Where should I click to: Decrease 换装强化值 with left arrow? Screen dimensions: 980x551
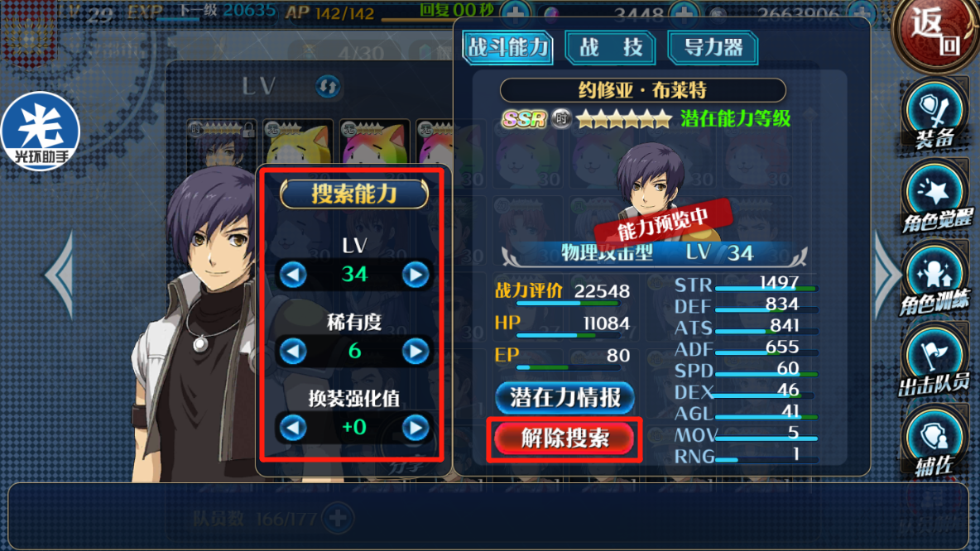tap(293, 428)
